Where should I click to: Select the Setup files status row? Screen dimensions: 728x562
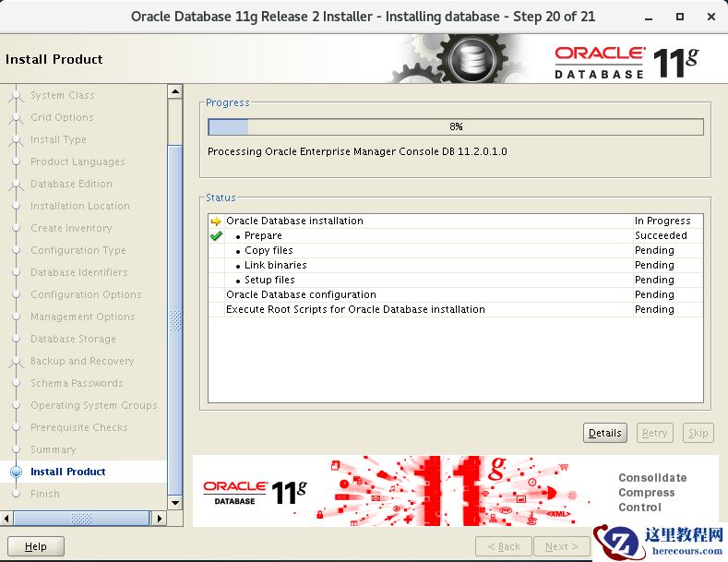click(x=456, y=280)
